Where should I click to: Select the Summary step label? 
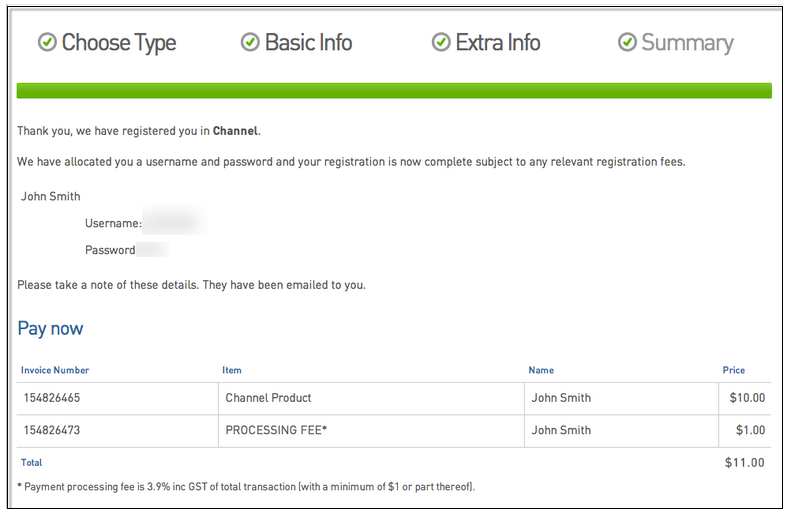(x=687, y=43)
